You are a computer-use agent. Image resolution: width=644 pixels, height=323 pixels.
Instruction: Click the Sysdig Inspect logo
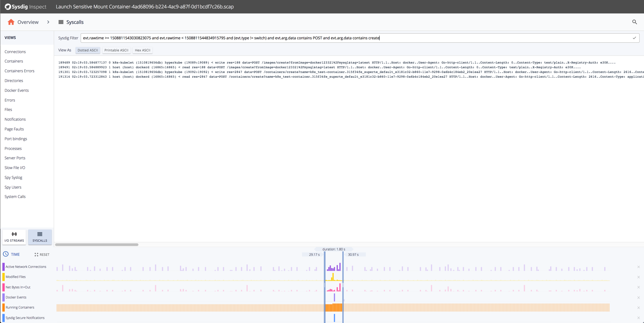(26, 7)
